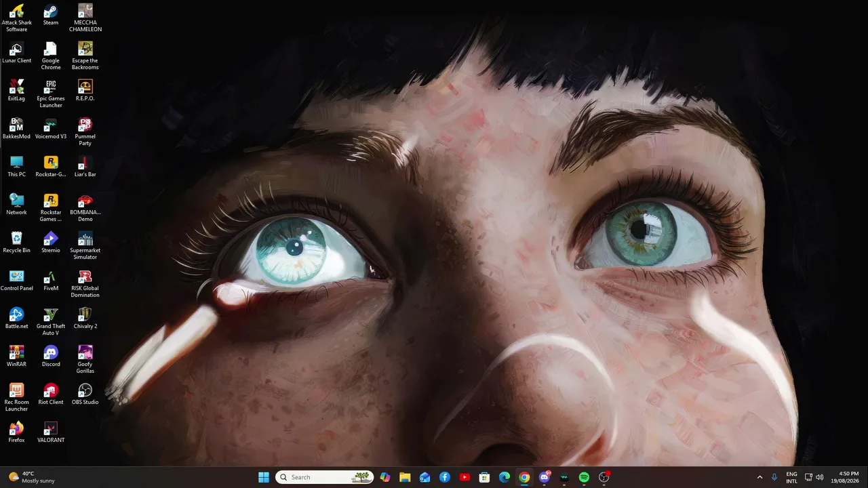Click the BOMBANA... Demo desktop shortcut
The height and width of the screenshot is (488, 868).
pos(85,208)
